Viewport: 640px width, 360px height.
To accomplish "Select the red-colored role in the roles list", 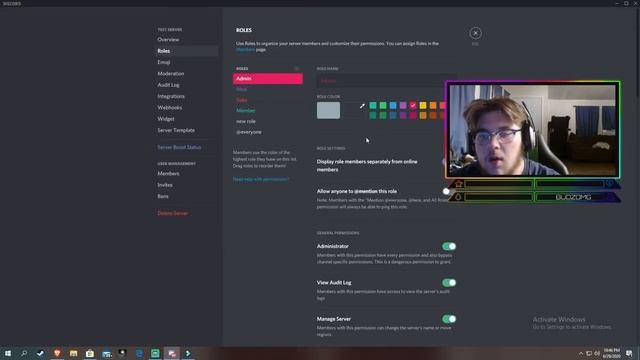I will pos(268,100).
